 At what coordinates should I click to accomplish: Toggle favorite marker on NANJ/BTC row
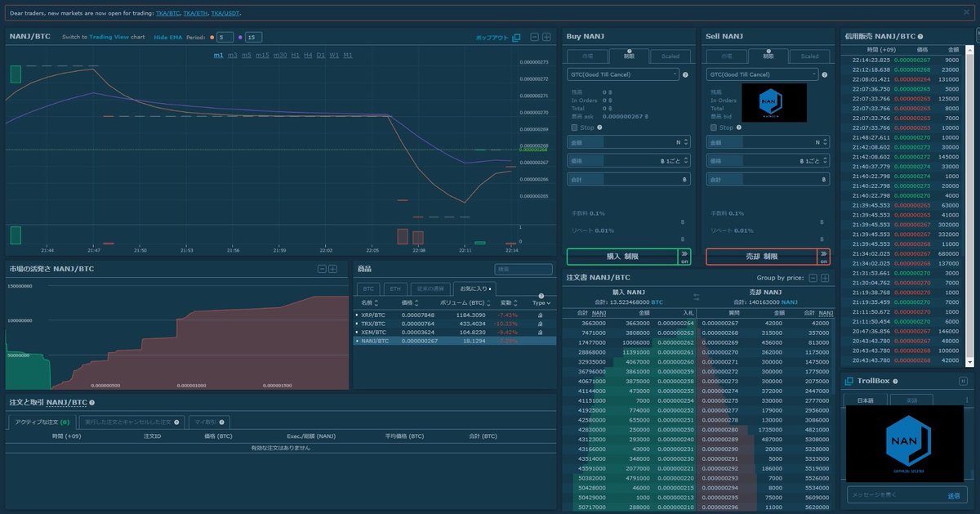click(356, 342)
